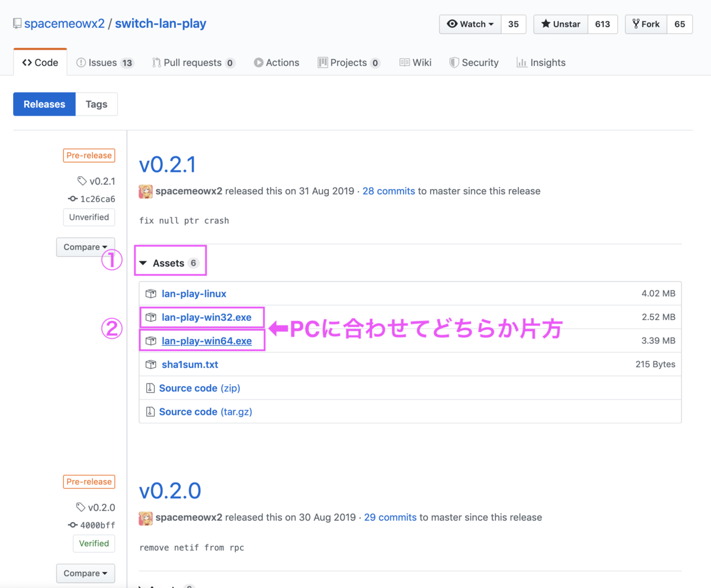This screenshot has width=711, height=588.
Task: Open Compare dropdown for v0.2.1
Action: (85, 247)
